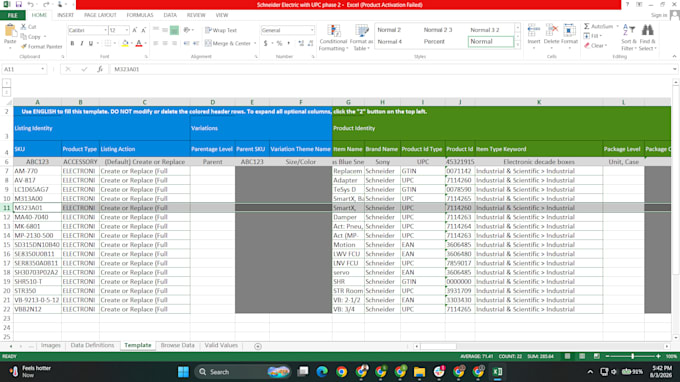Click the yellow Fill Color swatch
Image resolution: width=680 pixels, height=382 pixels.
(125, 43)
